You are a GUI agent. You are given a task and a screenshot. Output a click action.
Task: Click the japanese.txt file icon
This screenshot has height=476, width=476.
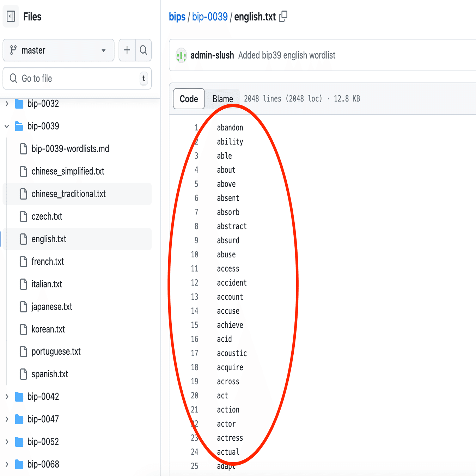[23, 307]
